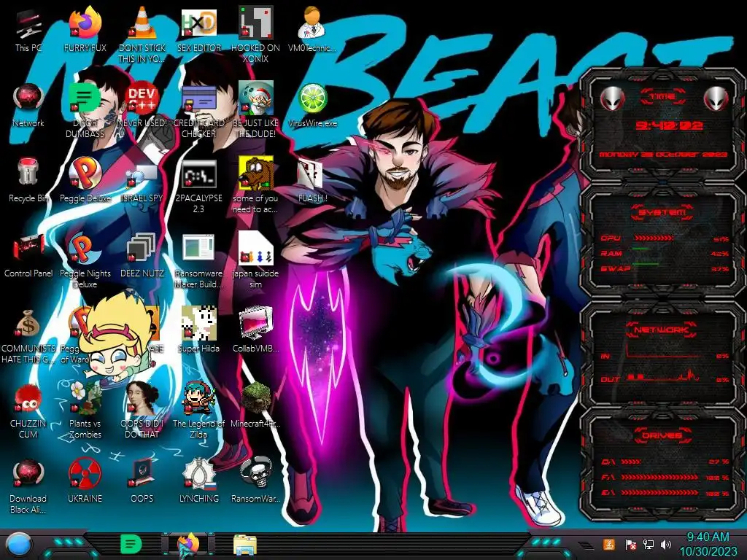
Task: Select the Peggle Deluxe shortcut
Action: [x=85, y=174]
